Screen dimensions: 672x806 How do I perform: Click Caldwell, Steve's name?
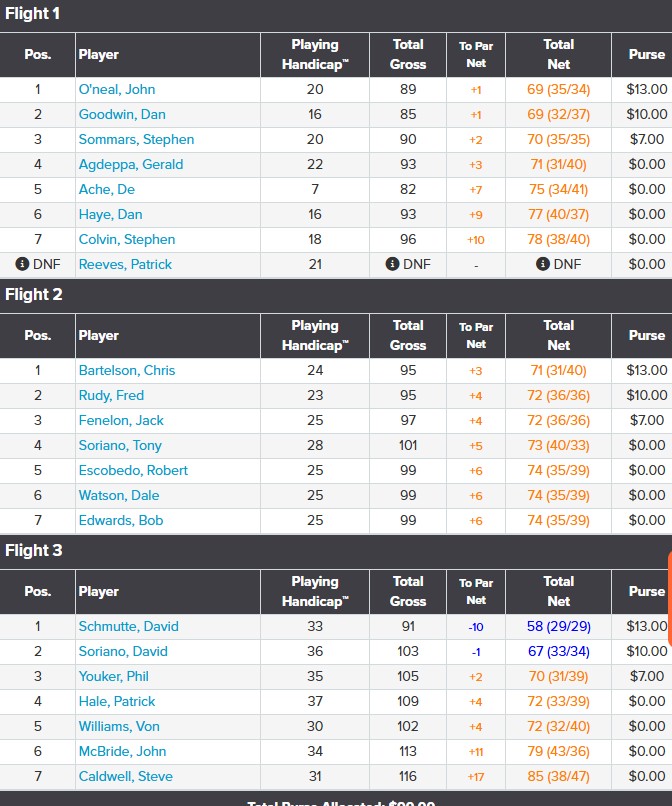[x=126, y=776]
